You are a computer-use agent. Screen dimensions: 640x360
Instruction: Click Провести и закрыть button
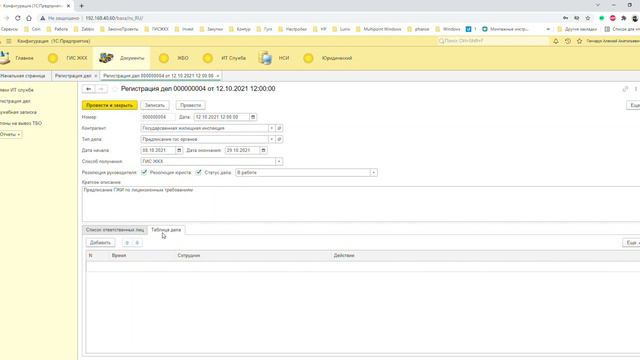pyautogui.click(x=109, y=105)
